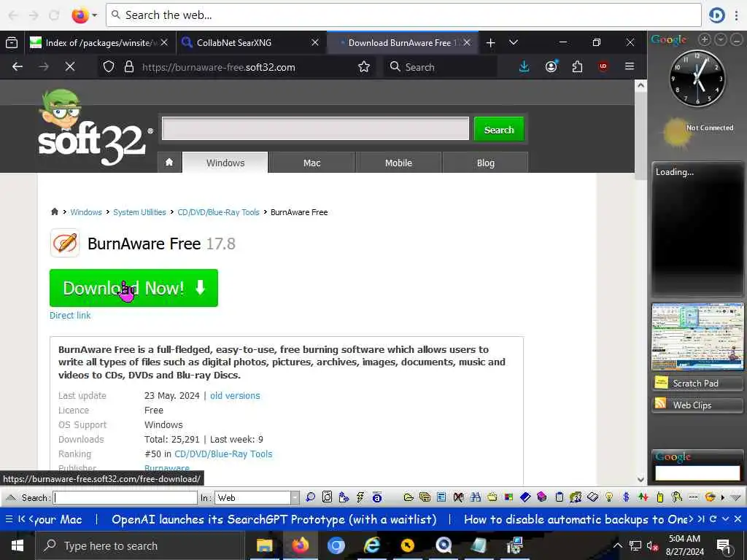This screenshot has height=560, width=747.
Task: Collapse the search bar up-arrow at left
Action: pyautogui.click(x=10, y=497)
